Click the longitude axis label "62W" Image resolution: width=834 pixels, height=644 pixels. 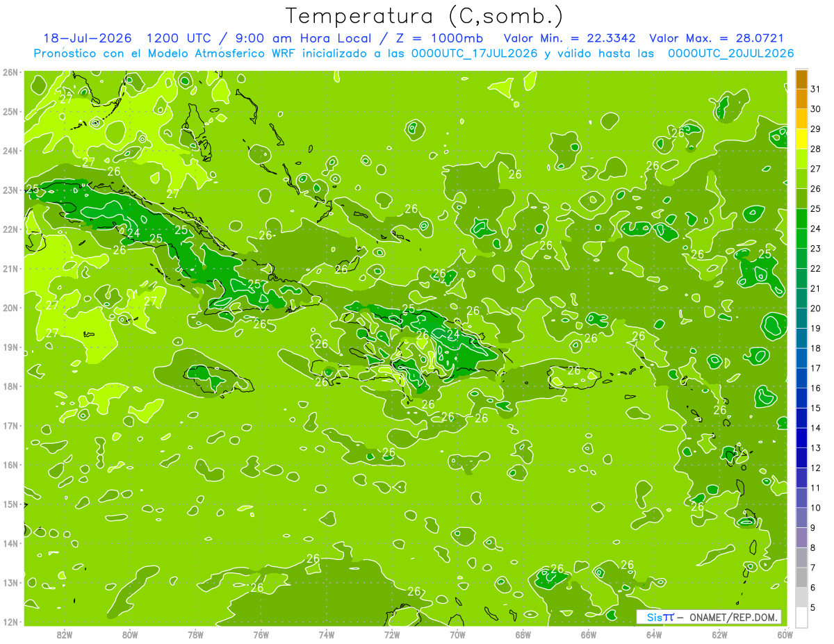(x=719, y=634)
